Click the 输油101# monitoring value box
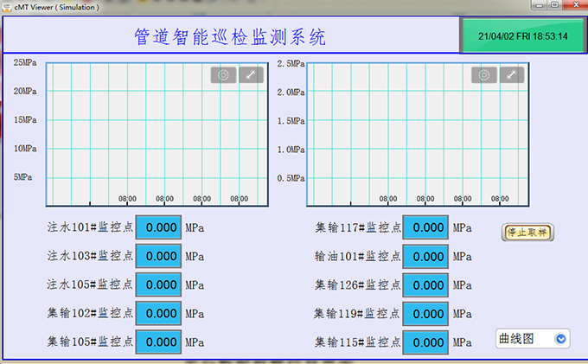 coord(426,256)
